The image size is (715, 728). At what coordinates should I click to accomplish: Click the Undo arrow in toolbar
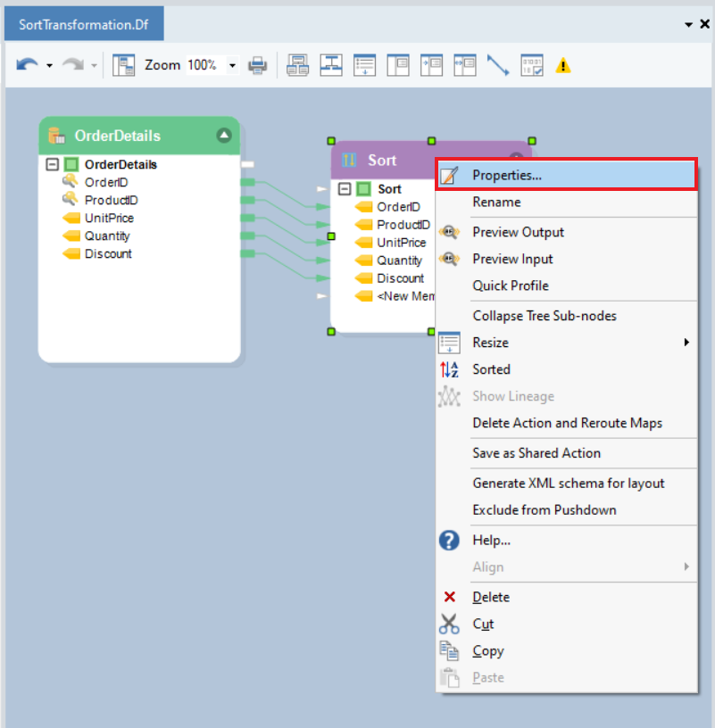pos(27,65)
